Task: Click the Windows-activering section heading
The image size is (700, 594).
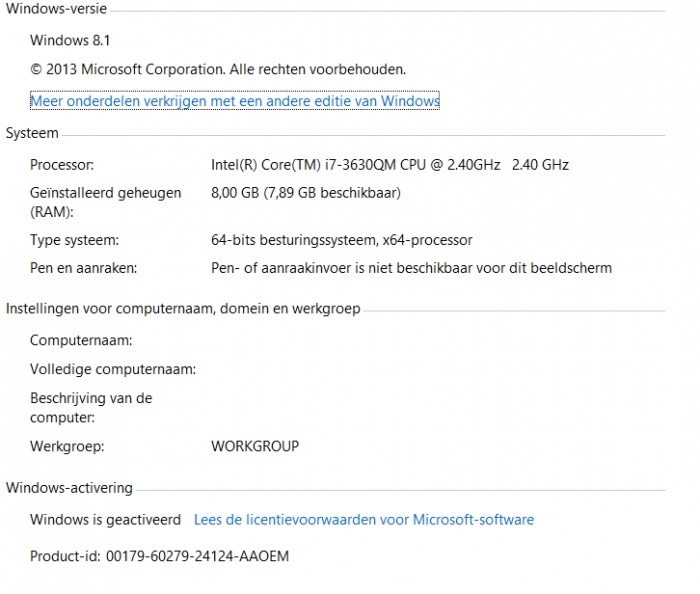Action: [69, 488]
